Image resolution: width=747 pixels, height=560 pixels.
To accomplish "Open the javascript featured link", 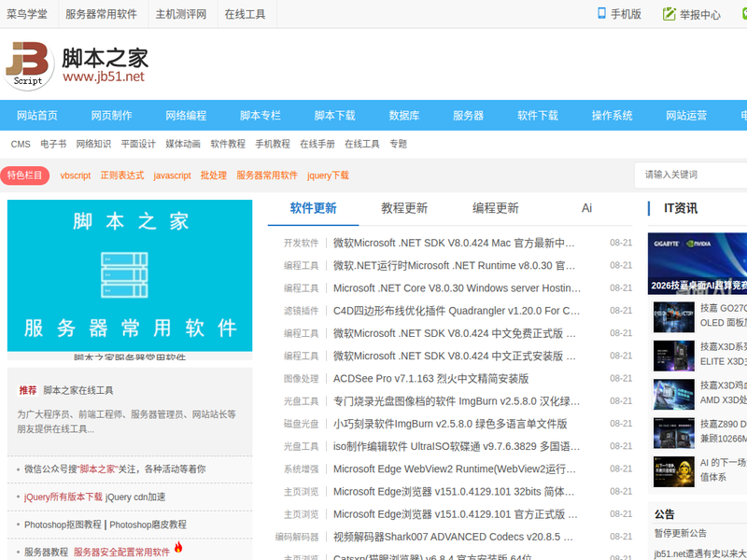I will [172, 175].
